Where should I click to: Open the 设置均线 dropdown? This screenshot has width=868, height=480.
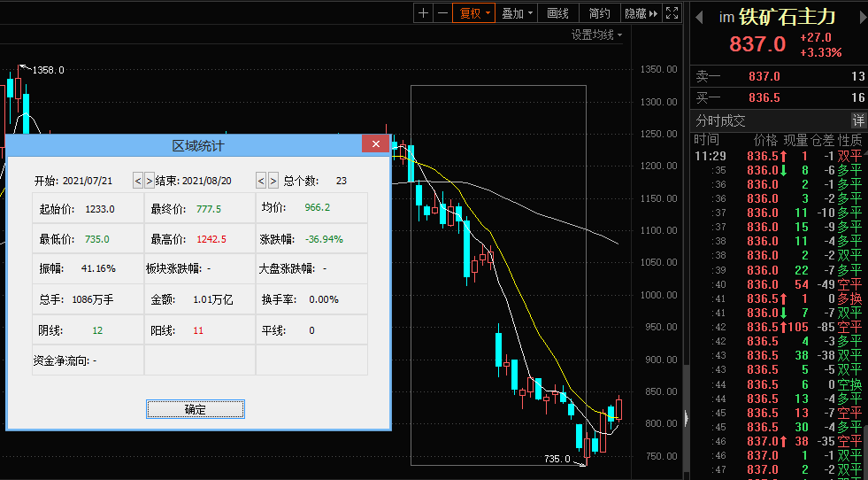(x=596, y=35)
